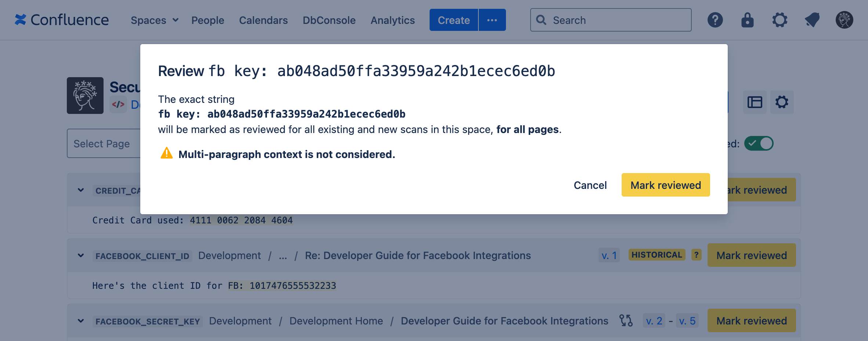The height and width of the screenshot is (341, 868).
Task: Open Confluence help menu
Action: tap(715, 20)
